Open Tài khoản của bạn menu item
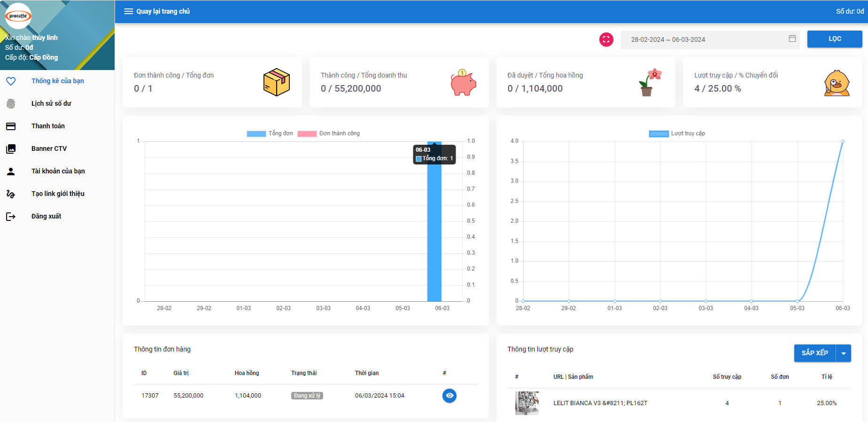Image resolution: width=868 pixels, height=422 pixels. [x=58, y=171]
